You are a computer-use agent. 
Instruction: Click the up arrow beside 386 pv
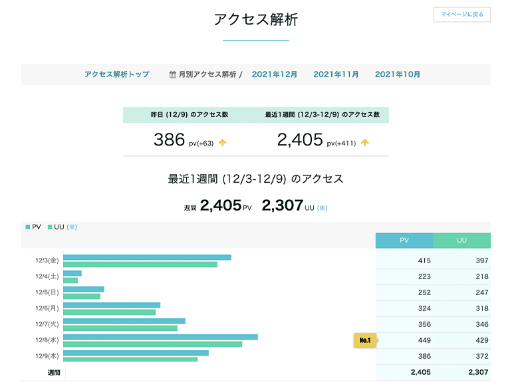coord(222,142)
